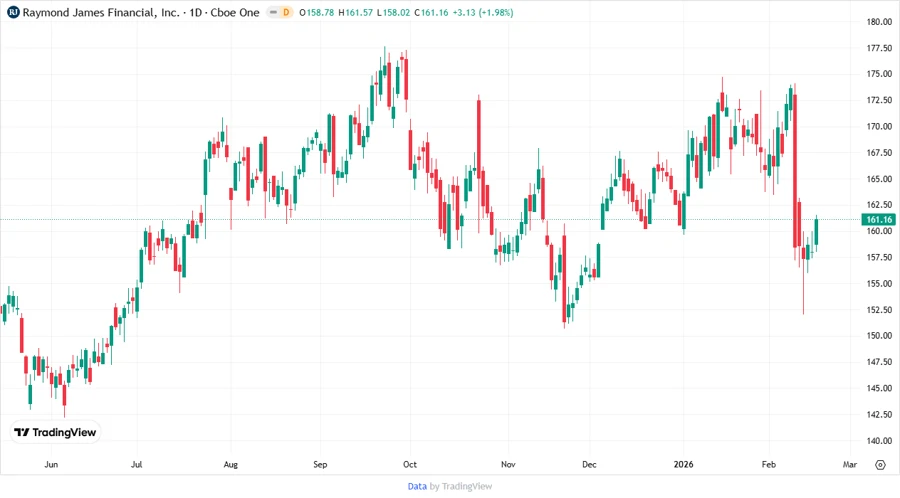Click the low value L158.02
Screen dimensions: 900x498
point(393,12)
